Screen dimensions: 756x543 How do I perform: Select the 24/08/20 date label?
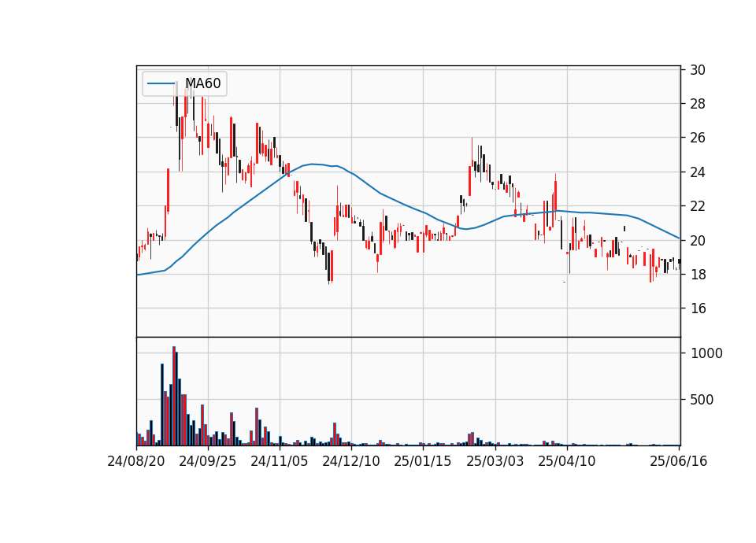(x=136, y=461)
